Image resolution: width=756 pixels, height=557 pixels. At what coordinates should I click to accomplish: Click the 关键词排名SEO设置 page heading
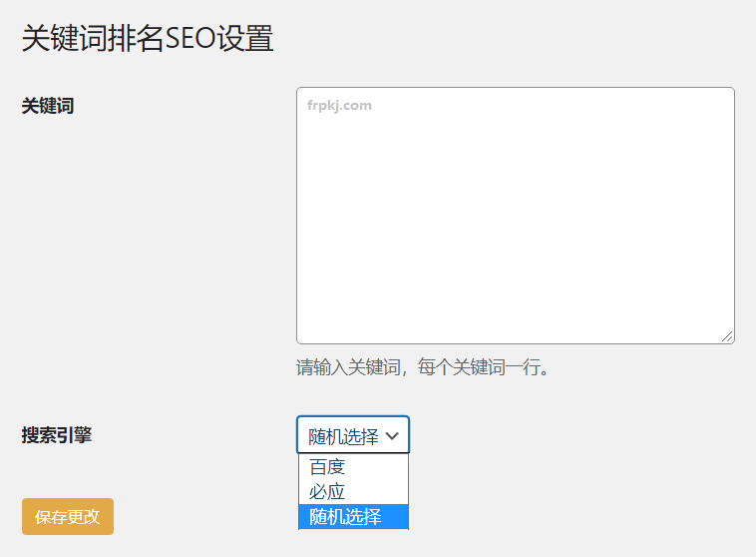148,38
